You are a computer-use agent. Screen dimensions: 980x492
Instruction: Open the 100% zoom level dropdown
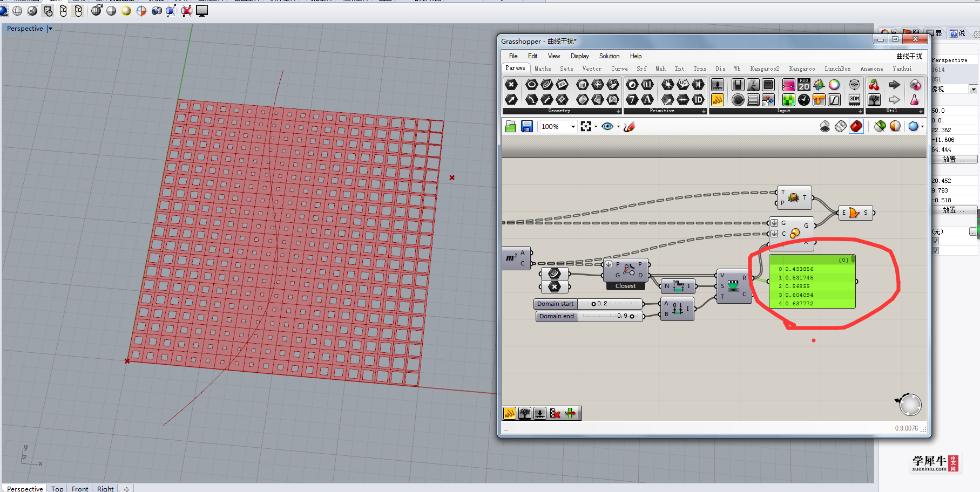pyautogui.click(x=573, y=127)
